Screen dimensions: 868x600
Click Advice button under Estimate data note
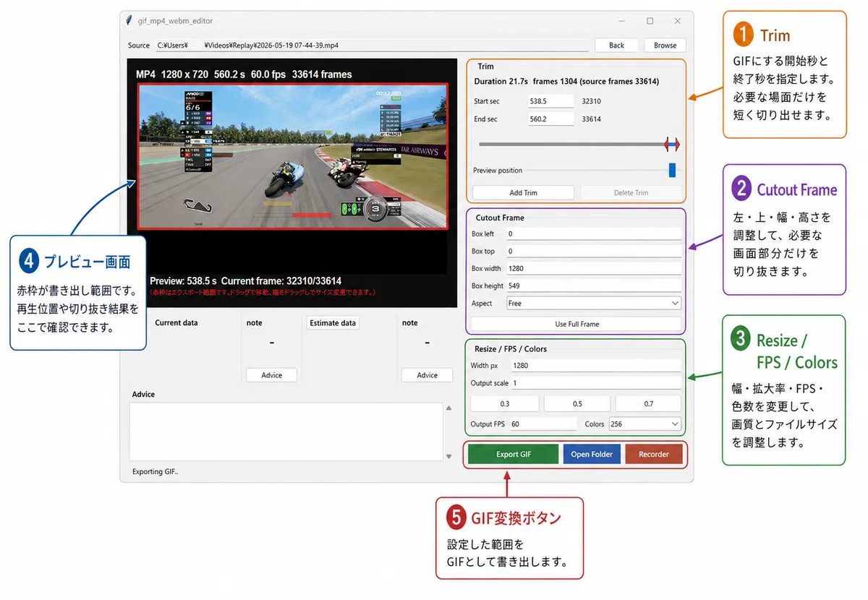click(x=427, y=375)
